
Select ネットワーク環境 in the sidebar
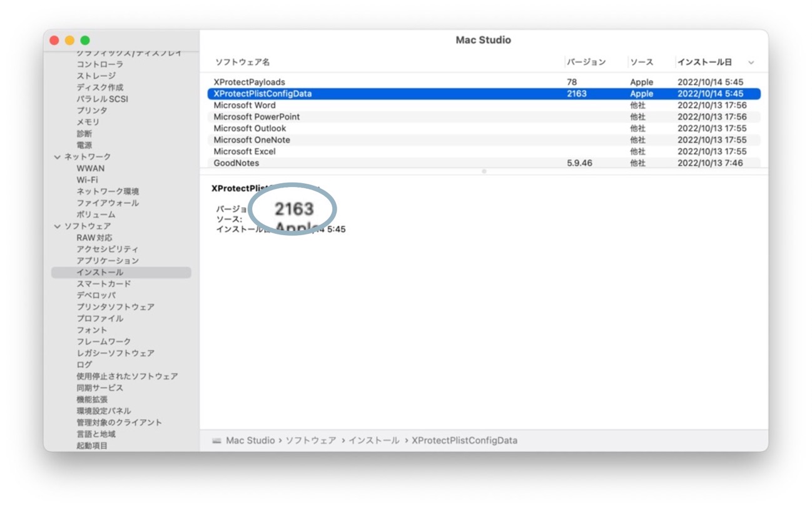click(108, 192)
